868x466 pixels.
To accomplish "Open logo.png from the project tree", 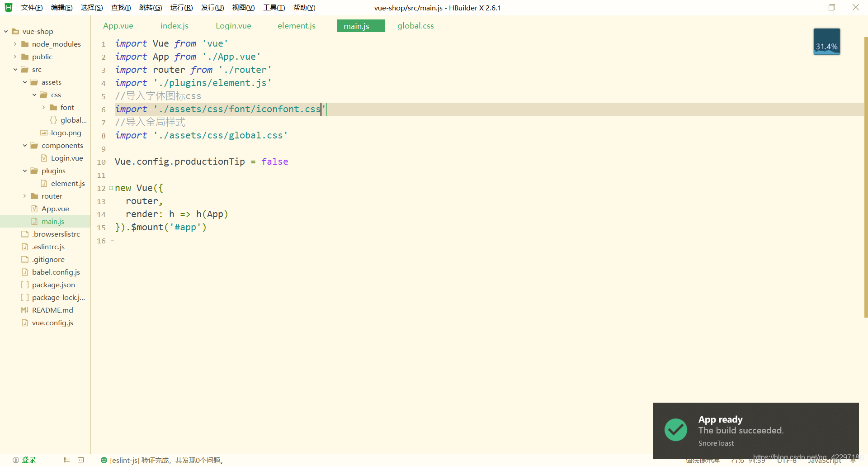I will pos(66,133).
